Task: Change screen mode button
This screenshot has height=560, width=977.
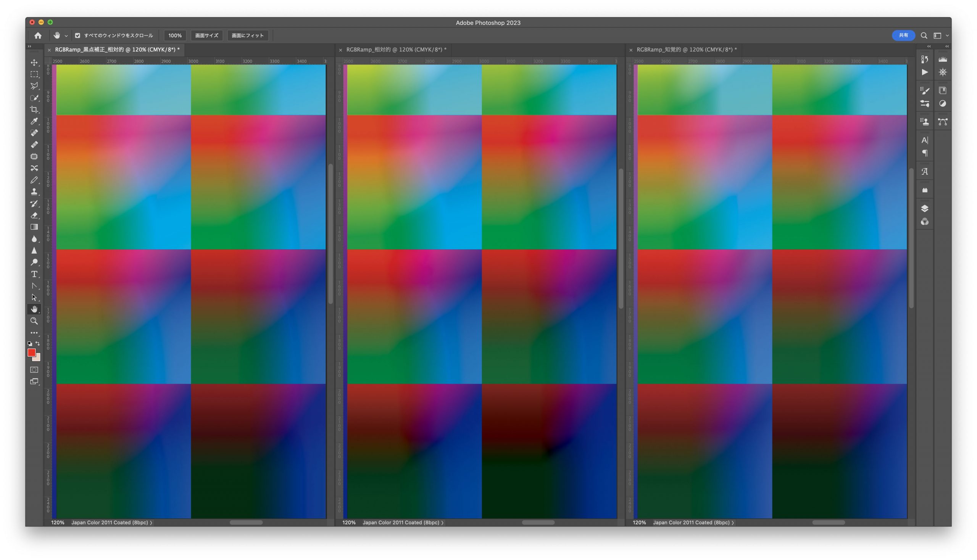Action: pos(34,381)
